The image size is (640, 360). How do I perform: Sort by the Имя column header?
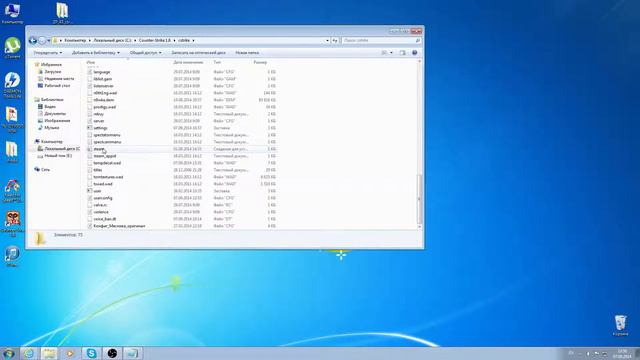[x=91, y=62]
